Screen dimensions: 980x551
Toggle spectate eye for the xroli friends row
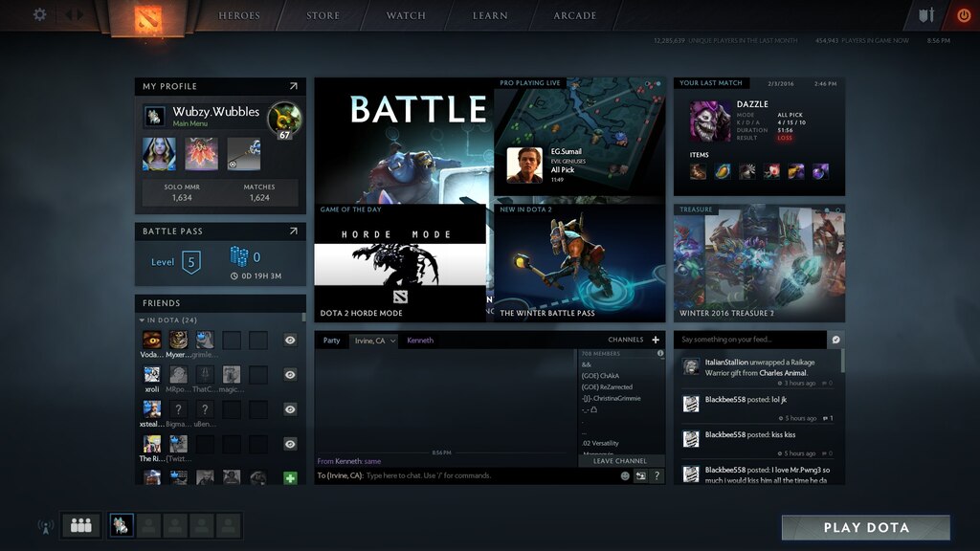(x=290, y=375)
